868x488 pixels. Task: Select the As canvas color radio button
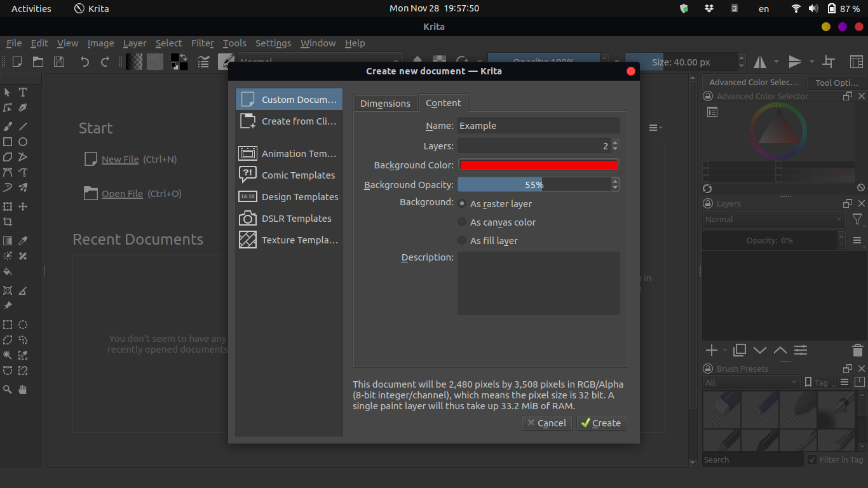(x=461, y=222)
